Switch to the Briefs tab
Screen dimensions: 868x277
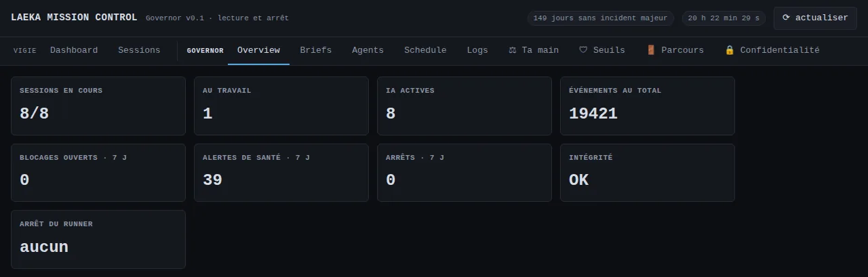click(x=316, y=50)
